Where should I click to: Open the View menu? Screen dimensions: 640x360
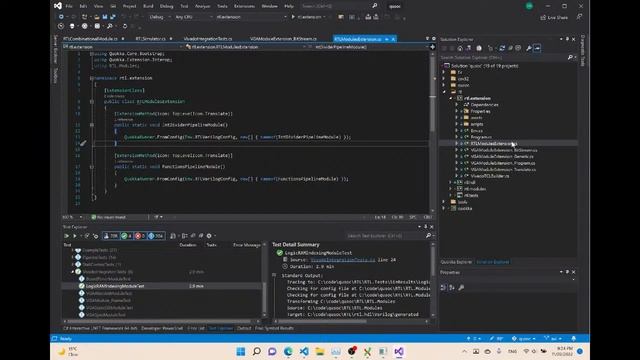(98, 6)
